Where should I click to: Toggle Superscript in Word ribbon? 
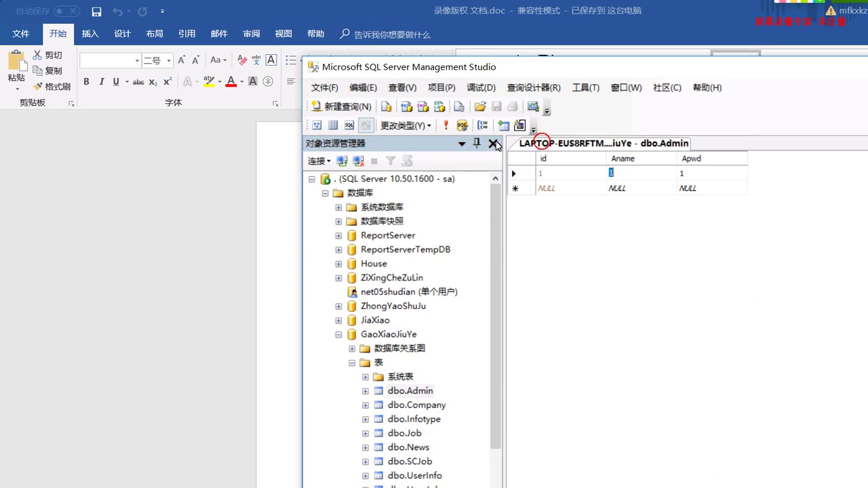click(167, 81)
